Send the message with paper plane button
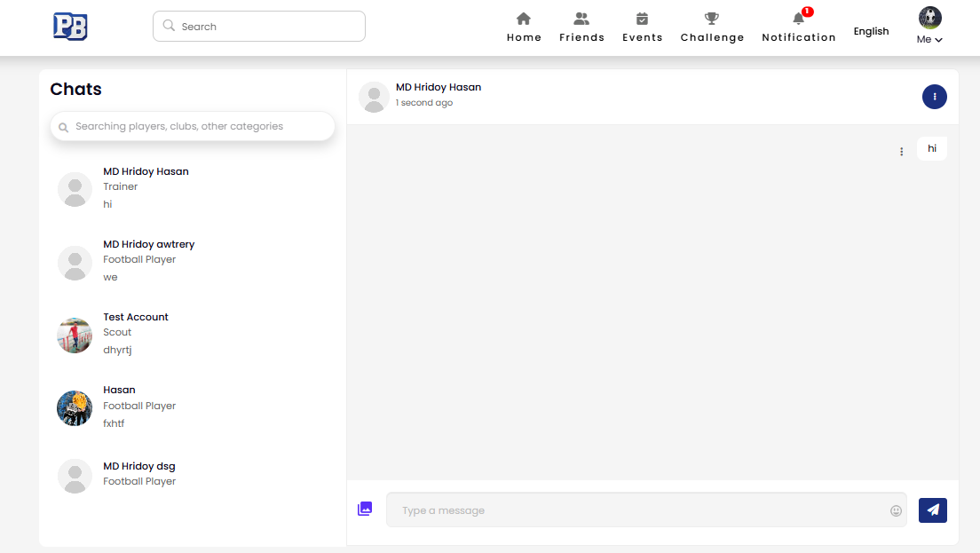This screenshot has width=980, height=553. click(x=932, y=510)
